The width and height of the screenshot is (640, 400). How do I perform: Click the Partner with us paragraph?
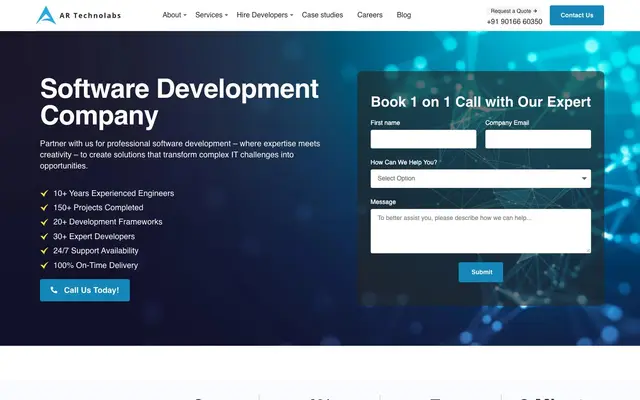tap(180, 155)
